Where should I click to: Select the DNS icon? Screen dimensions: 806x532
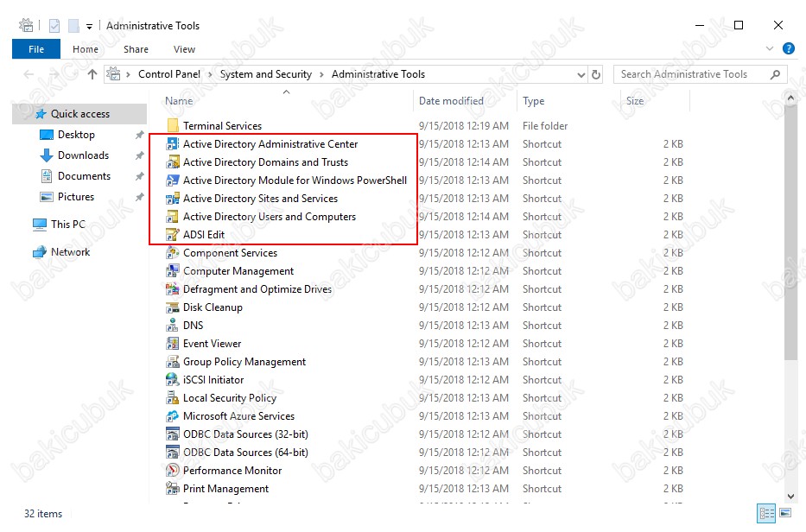pyautogui.click(x=172, y=326)
